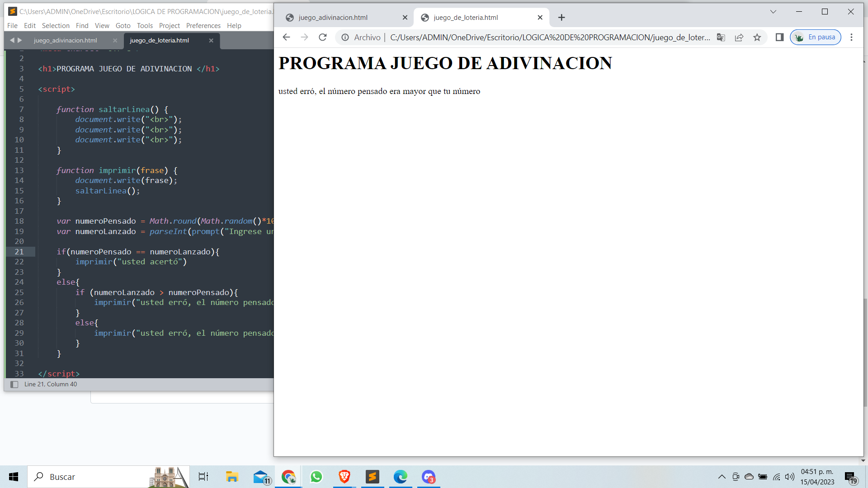
Task: Open Wi-Fi network settings in tray
Action: coord(777,477)
